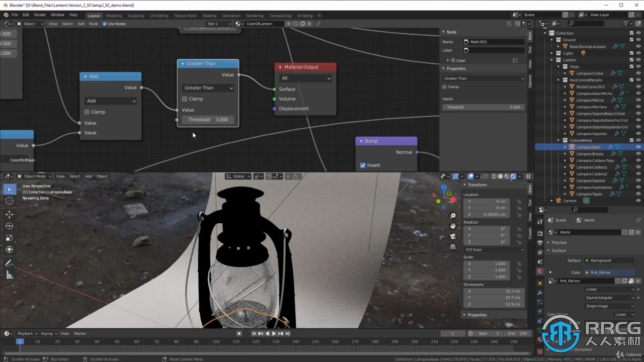Click the zoom magnifier viewport gizmo
644x362 pixels.
coord(453,216)
